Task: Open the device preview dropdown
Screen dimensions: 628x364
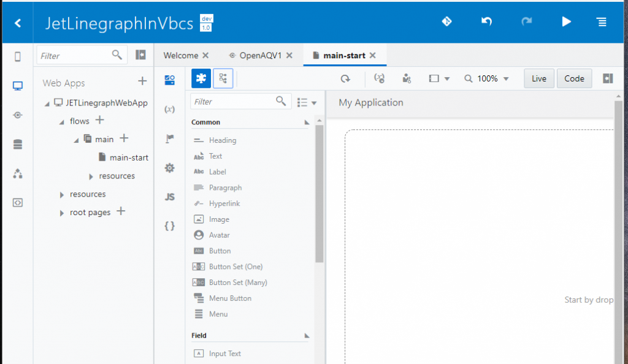Action: click(438, 78)
